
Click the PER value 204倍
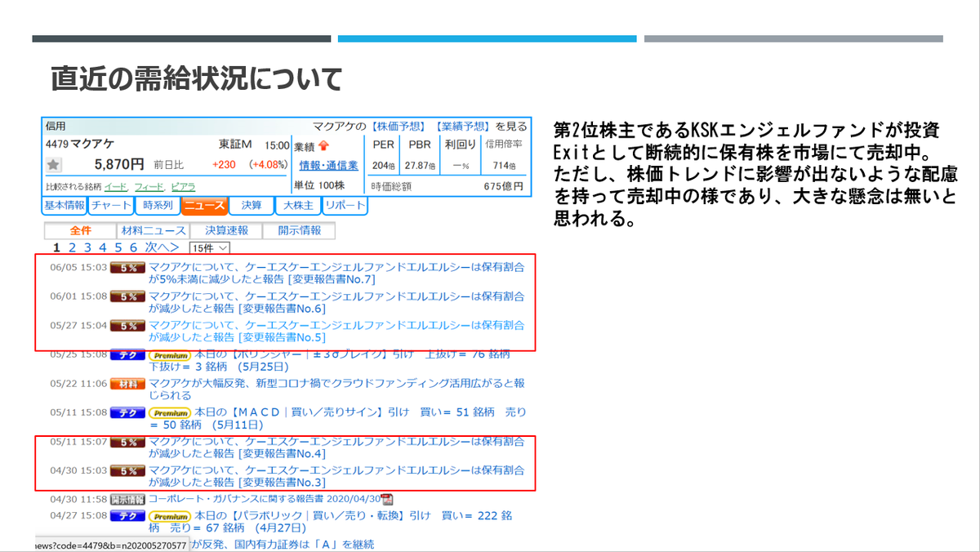click(x=383, y=166)
